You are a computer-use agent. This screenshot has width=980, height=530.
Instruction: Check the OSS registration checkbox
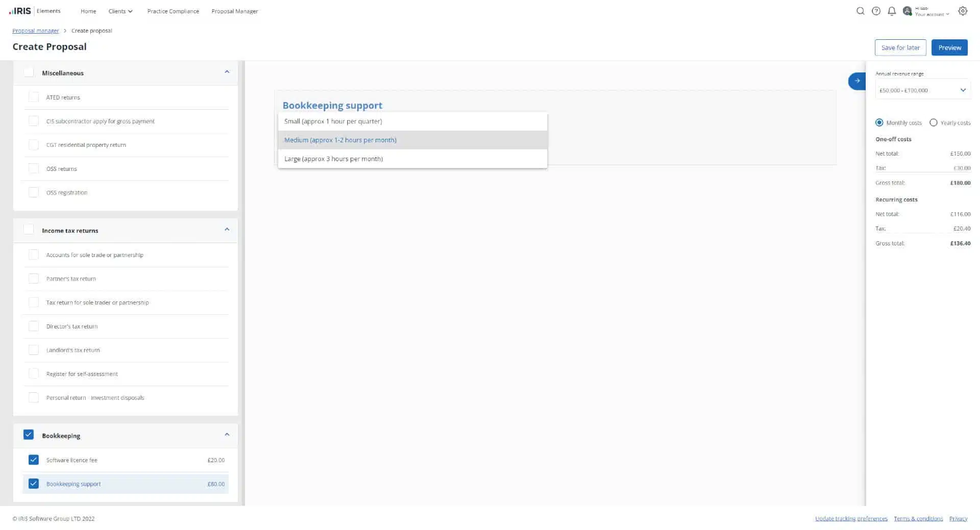(x=34, y=192)
